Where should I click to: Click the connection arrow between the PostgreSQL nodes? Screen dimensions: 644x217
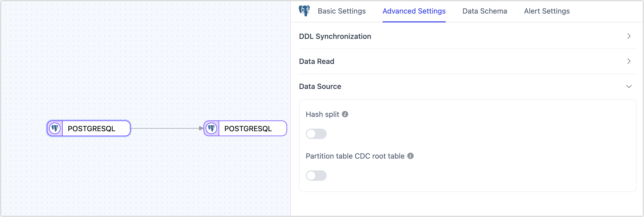pos(167,128)
